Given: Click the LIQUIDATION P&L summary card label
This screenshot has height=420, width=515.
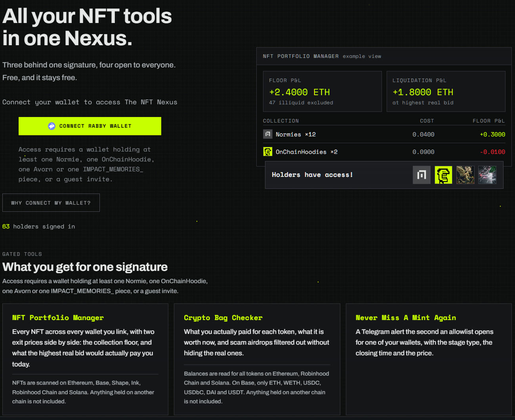Looking at the screenshot, I should point(419,80).
